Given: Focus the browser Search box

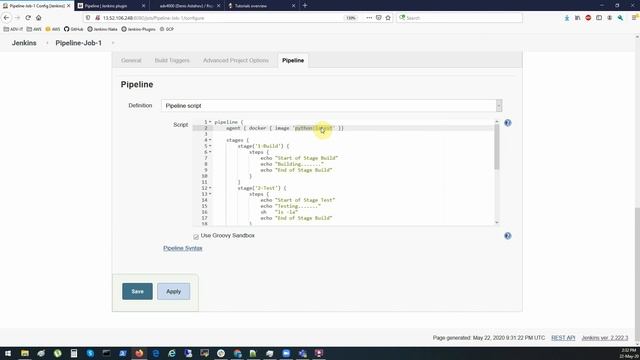Looking at the screenshot, I should 459,18.
